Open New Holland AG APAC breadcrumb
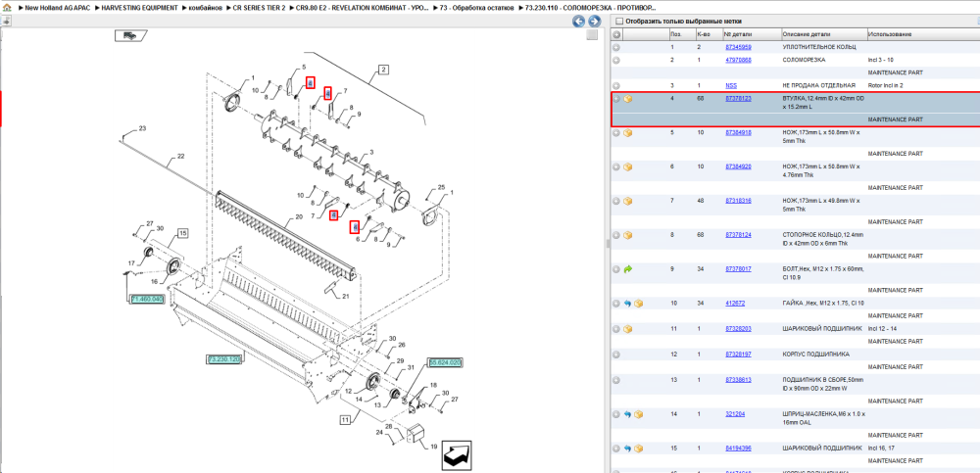This screenshot has width=980, height=473. [x=58, y=8]
